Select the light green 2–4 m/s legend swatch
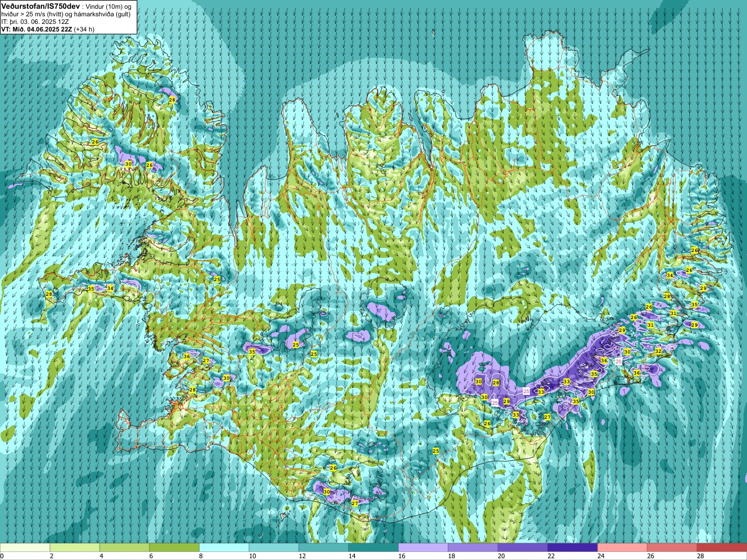Screen dimensions: 747x560 [75, 548]
